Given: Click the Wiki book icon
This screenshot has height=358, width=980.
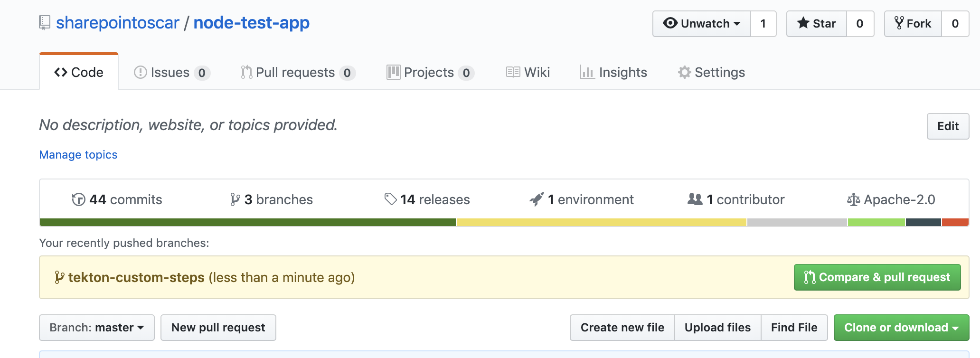Looking at the screenshot, I should [x=513, y=72].
